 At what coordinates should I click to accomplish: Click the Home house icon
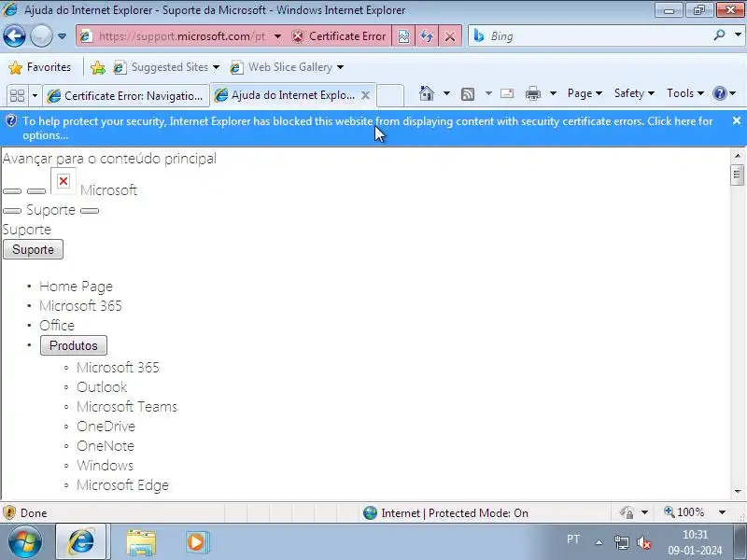click(427, 93)
